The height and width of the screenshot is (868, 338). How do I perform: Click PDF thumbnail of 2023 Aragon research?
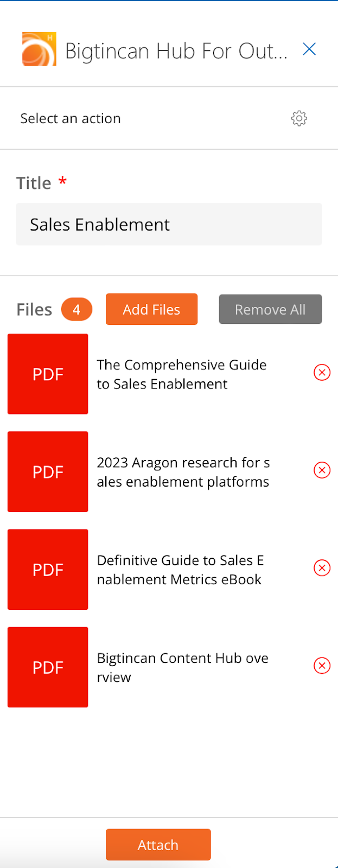coord(48,471)
